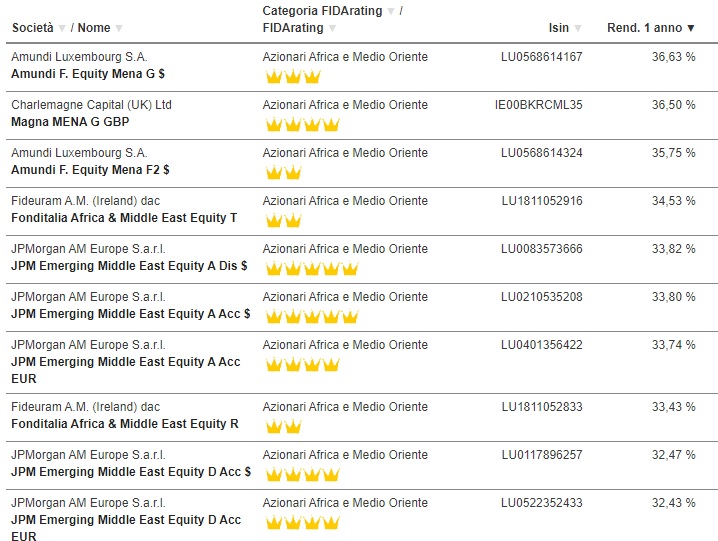718x541 pixels.
Task: Click crown rating of JPM D Acc EUR
Action: (x=303, y=523)
